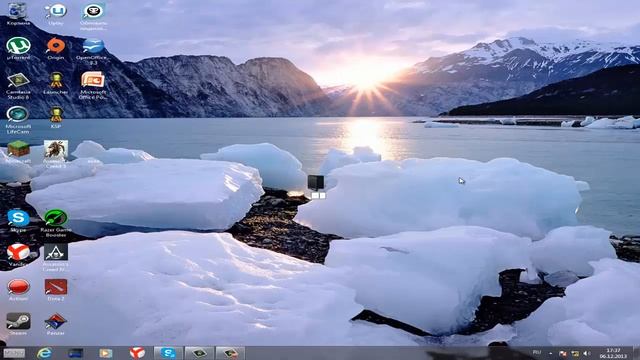Image resolution: width=640 pixels, height=360 pixels.
Task: Open the Recycle Bin desktop icon
Action: 18,13
